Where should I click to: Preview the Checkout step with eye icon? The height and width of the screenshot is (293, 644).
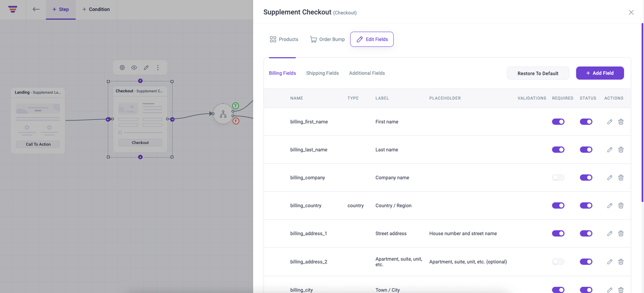[134, 68]
